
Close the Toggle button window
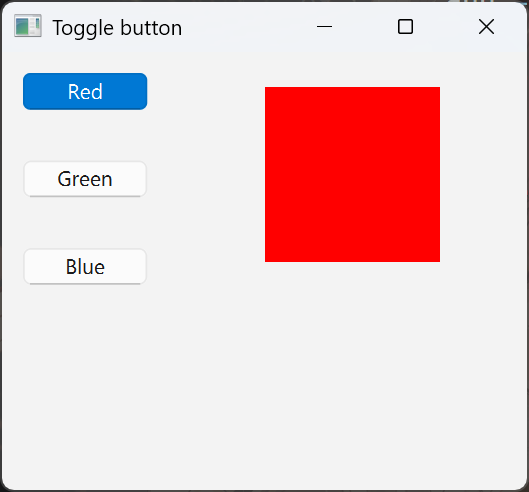pyautogui.click(x=486, y=27)
